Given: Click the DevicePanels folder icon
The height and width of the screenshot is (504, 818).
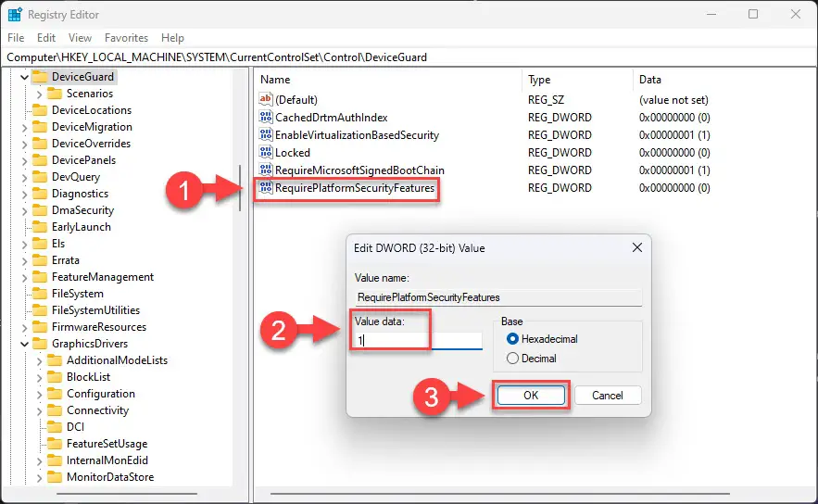Looking at the screenshot, I should [40, 160].
